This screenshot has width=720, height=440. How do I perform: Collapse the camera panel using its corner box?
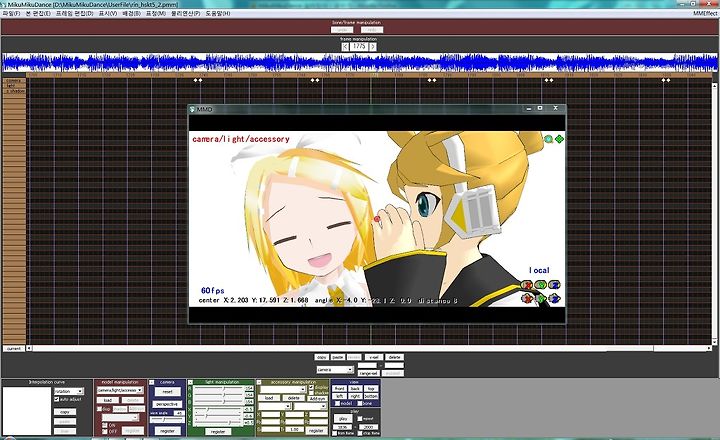tap(152, 382)
